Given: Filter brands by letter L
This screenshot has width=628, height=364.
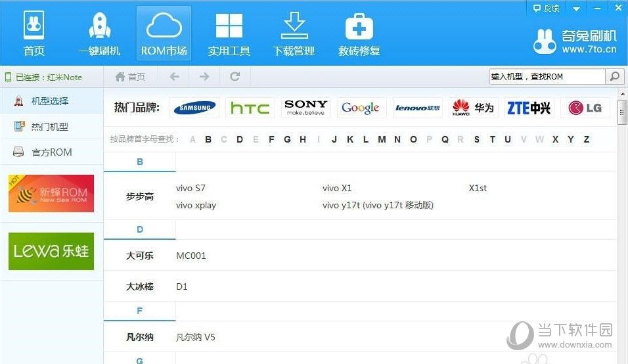Looking at the screenshot, I should pyautogui.click(x=366, y=139).
